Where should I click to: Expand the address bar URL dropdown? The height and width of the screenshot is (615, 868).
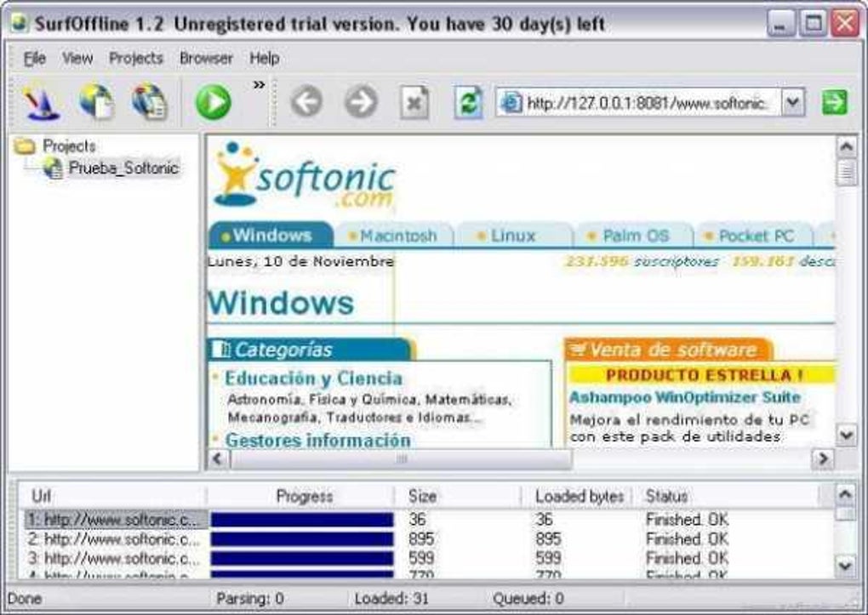pyautogui.click(x=793, y=102)
